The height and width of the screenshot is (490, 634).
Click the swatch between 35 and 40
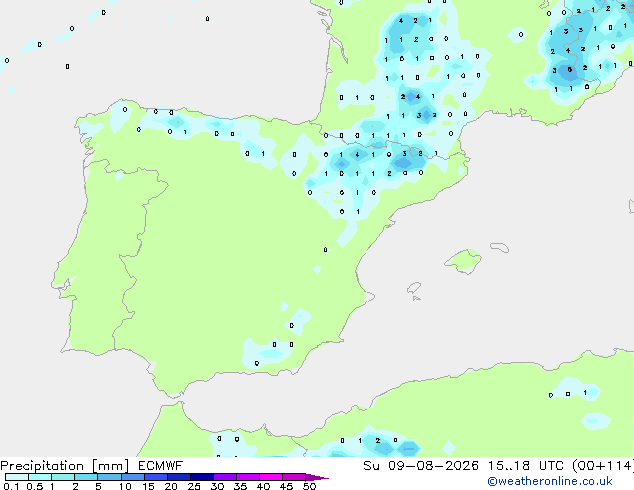point(247,477)
